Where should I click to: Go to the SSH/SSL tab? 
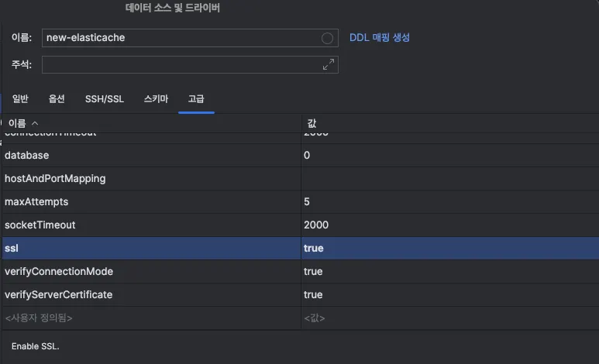[x=105, y=99]
